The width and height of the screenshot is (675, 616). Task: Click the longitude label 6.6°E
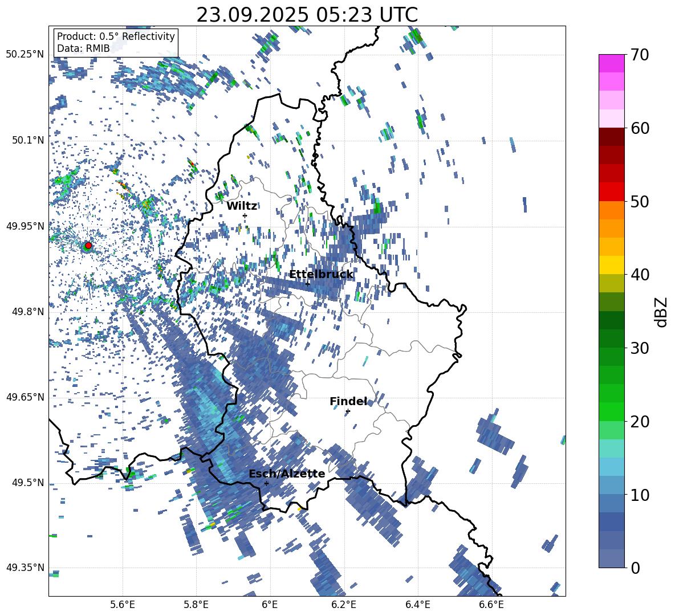pyautogui.click(x=491, y=605)
